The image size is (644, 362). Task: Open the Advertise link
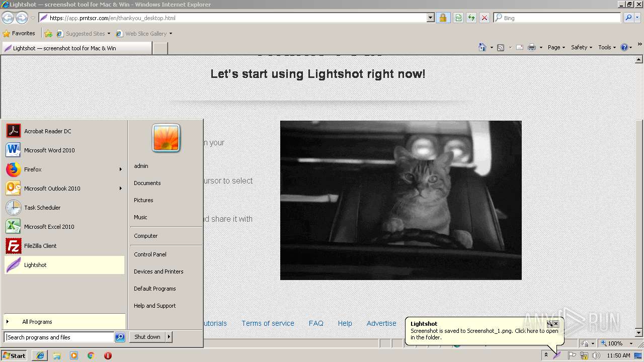coord(381,323)
